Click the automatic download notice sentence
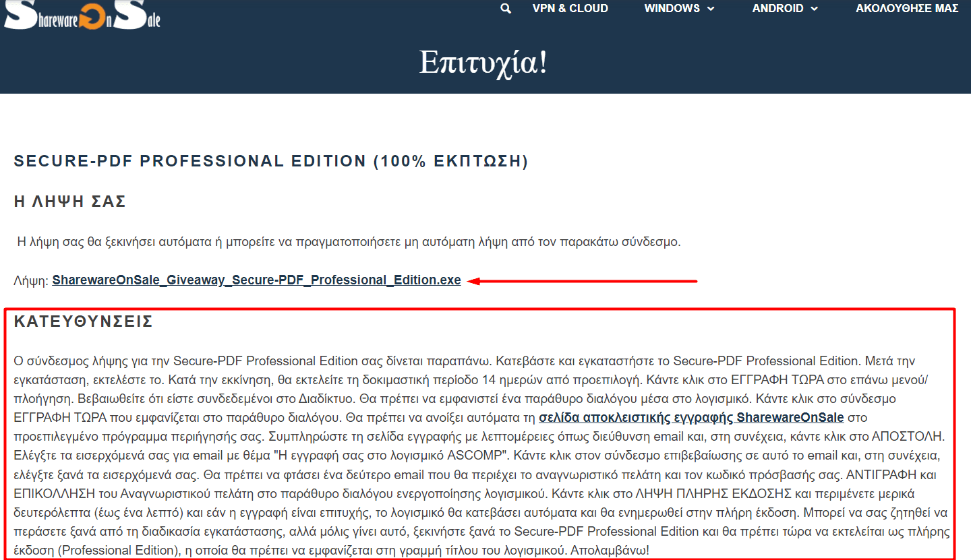Image resolution: width=971 pixels, height=560 pixels. pos(349,242)
